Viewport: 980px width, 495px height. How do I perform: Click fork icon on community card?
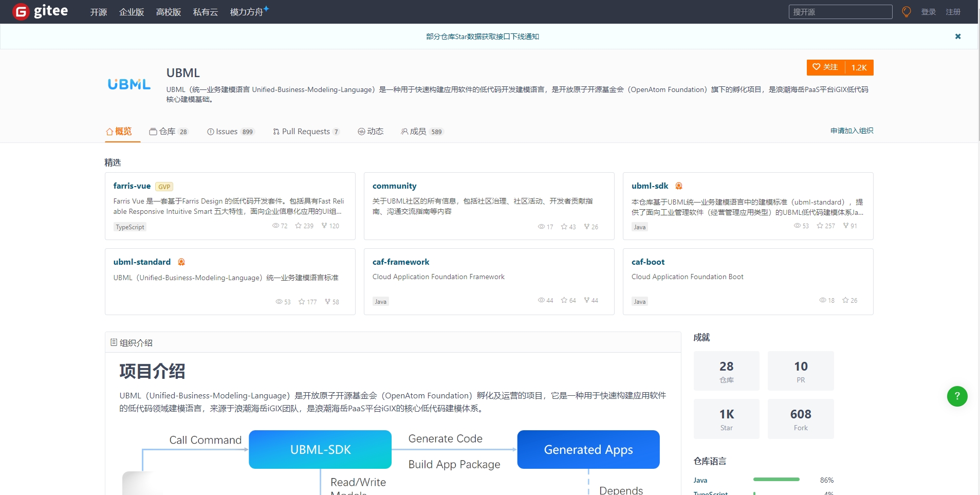[587, 227]
